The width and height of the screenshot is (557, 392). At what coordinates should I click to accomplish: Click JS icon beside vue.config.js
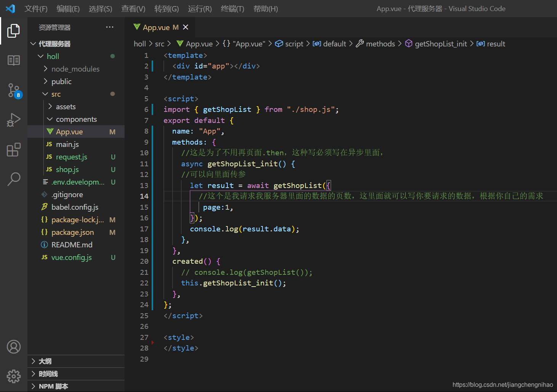(x=45, y=257)
